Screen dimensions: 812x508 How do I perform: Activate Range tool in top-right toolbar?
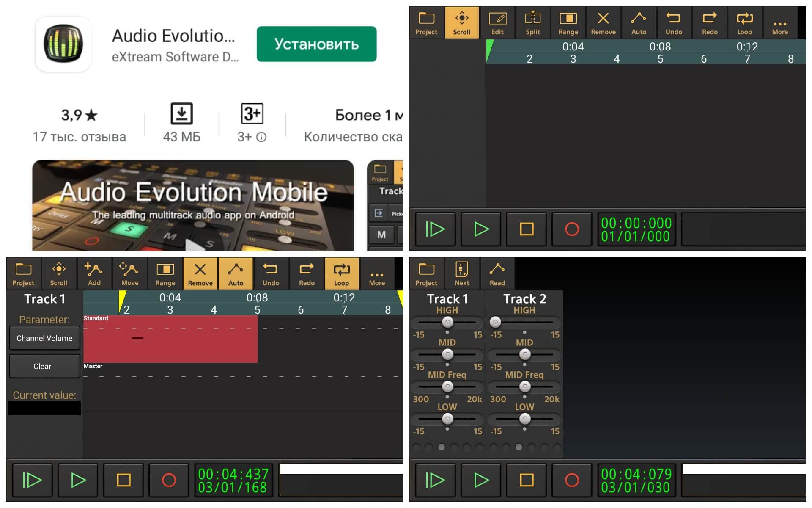(568, 23)
